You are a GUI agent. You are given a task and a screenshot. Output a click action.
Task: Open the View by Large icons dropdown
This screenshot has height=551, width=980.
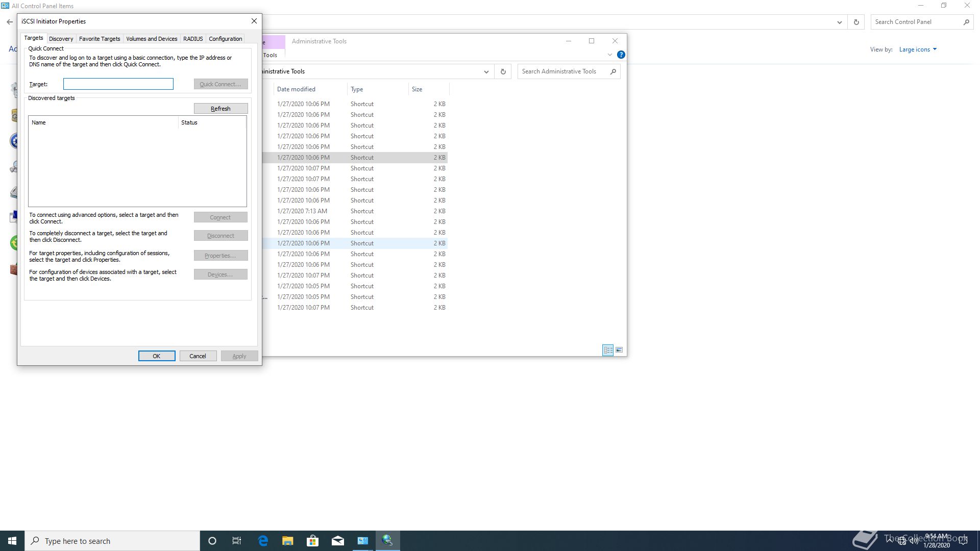point(917,49)
